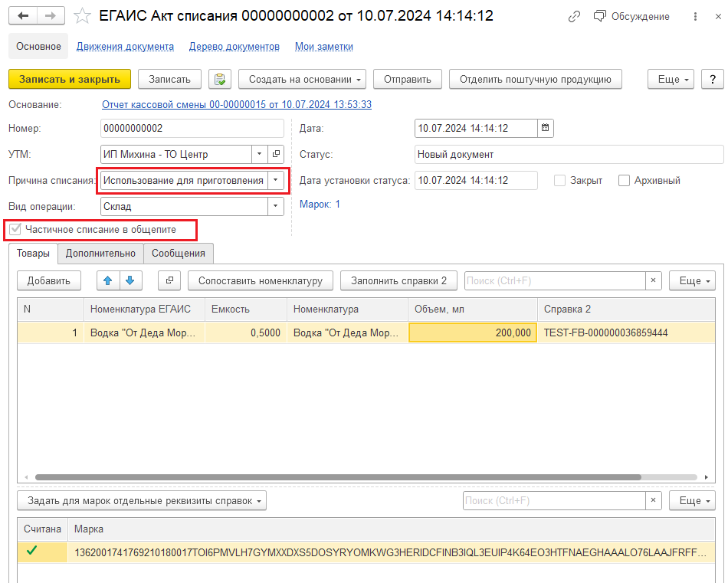Toggle Частичное списание в общепите checkbox
728x583 pixels.
pos(15,229)
